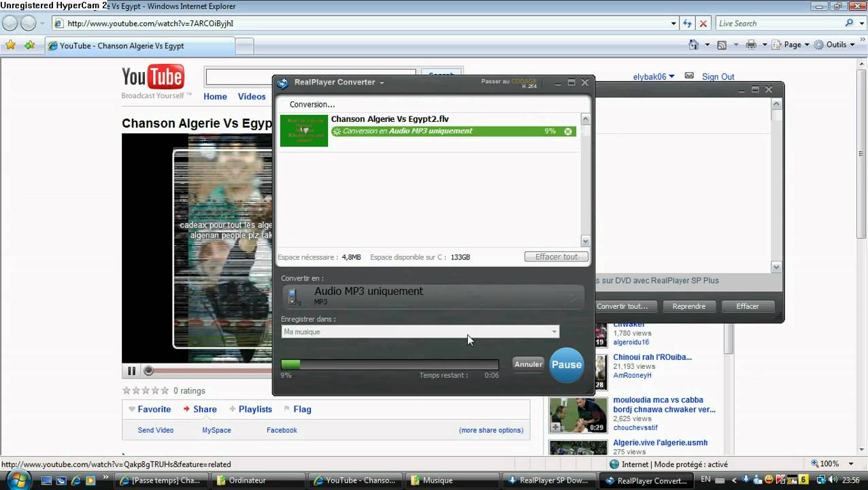Screen dimensions: 868x490
Task: Open the Favorites Center star icon
Action: tap(11, 45)
